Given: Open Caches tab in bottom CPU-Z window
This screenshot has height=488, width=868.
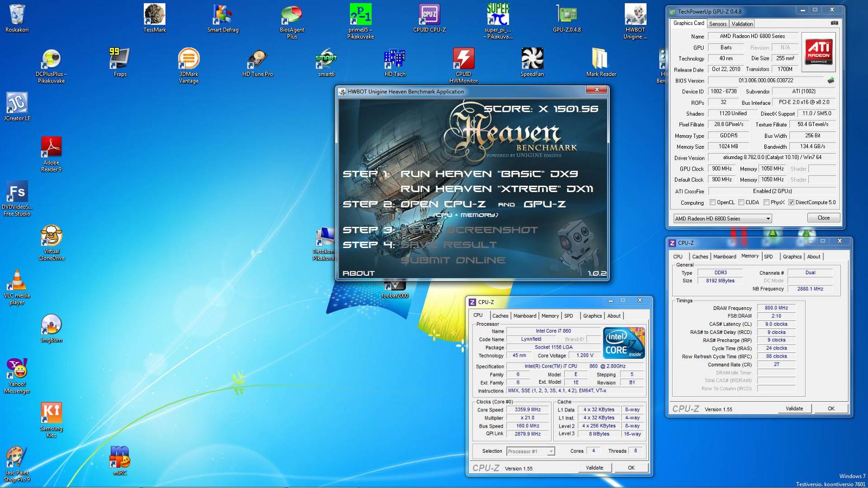Looking at the screenshot, I should pos(500,315).
